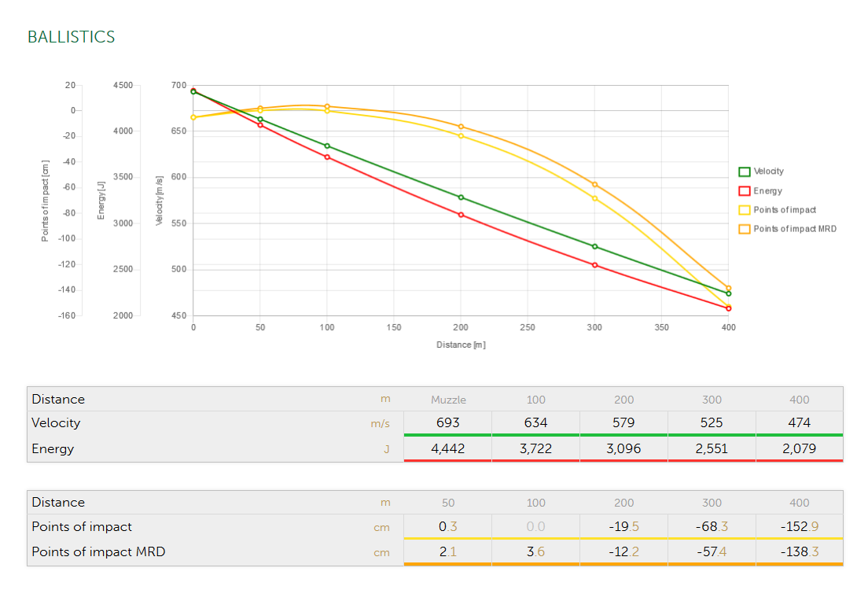Screen dimensions: 868x590
Task: Select green Velocity data point at 200 m
Action: pos(461,197)
